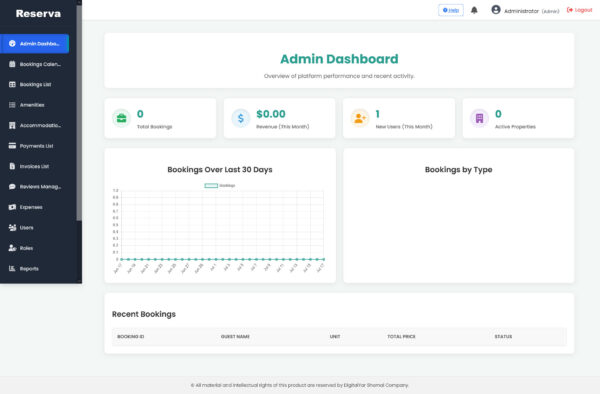Click the GUEST NAME column header
Screen dimensions: 600x394
235,337
